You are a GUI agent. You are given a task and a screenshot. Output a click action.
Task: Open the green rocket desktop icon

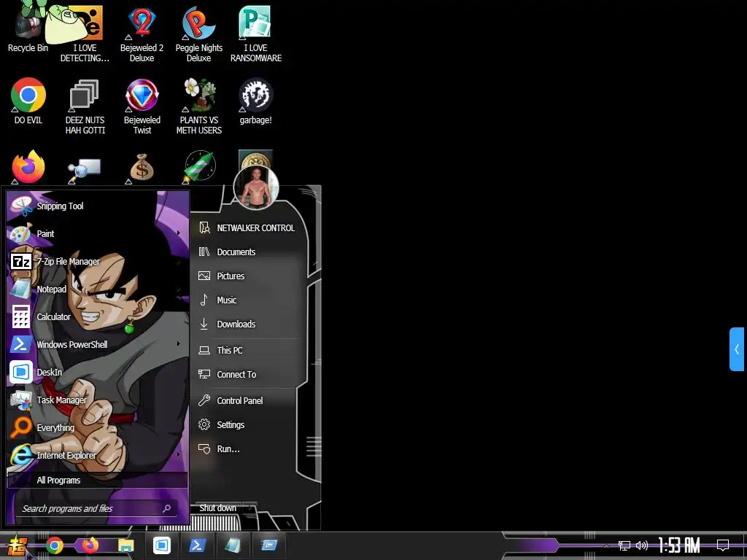[x=200, y=167]
